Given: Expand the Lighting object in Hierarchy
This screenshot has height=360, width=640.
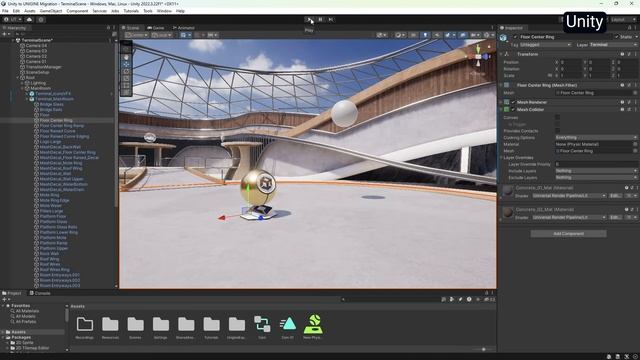Looking at the screenshot, I should pyautogui.click(x=22, y=83).
